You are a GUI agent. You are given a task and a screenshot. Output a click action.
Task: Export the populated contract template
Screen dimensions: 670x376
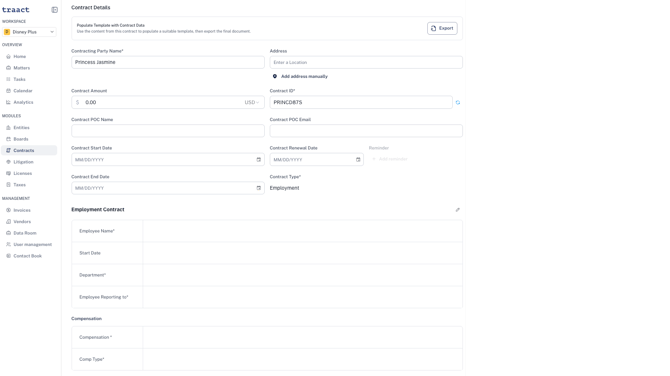[x=442, y=28]
